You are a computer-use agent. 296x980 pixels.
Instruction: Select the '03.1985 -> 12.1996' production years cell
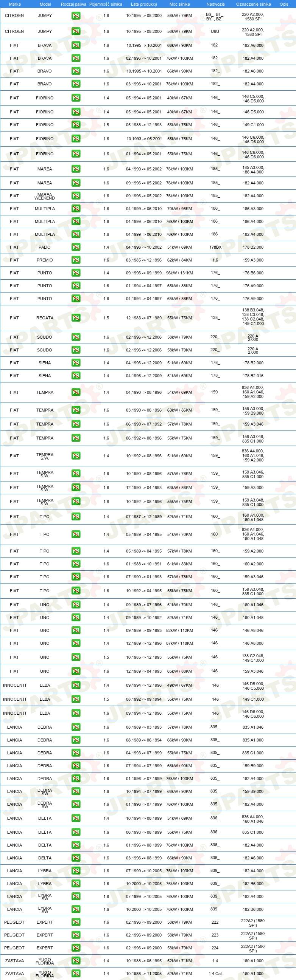point(143,260)
